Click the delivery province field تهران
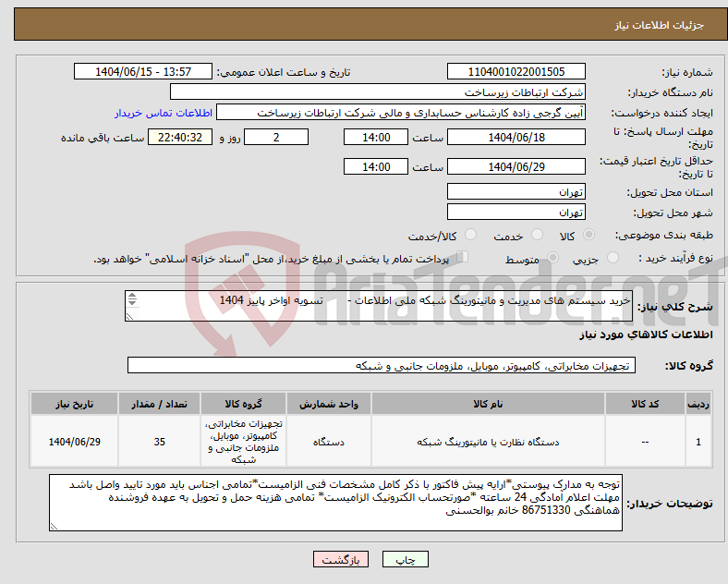728x584 pixels. tap(516, 191)
